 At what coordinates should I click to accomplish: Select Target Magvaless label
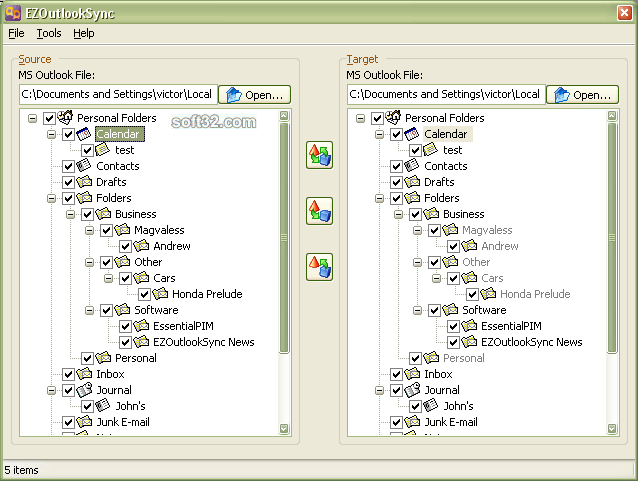coord(487,230)
